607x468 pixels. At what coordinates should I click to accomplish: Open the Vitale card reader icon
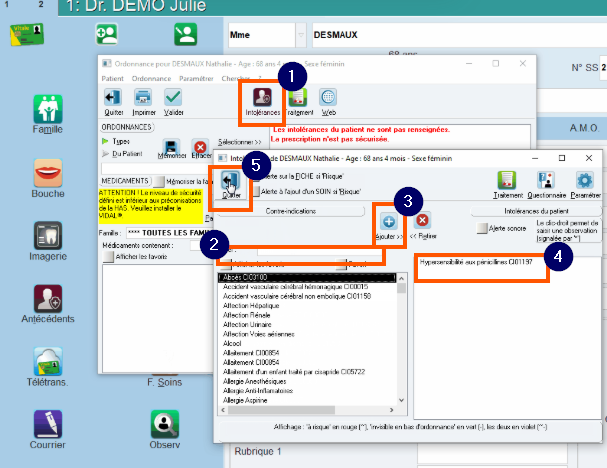point(27,34)
